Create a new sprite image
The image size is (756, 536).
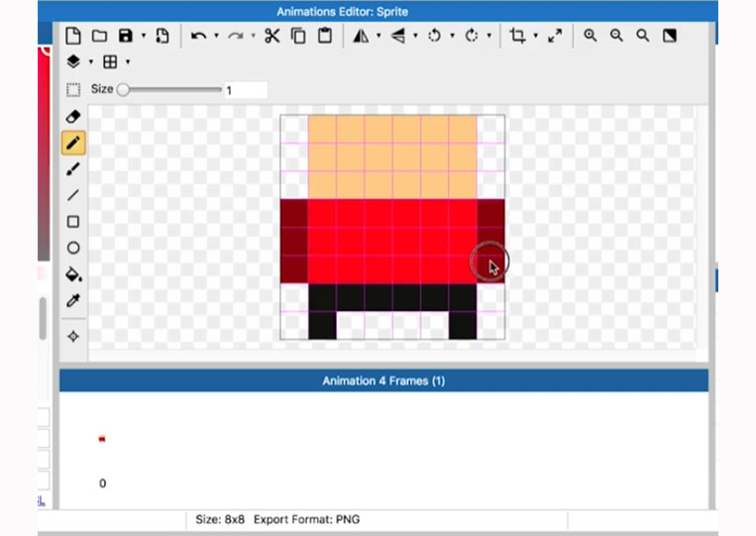click(x=72, y=36)
